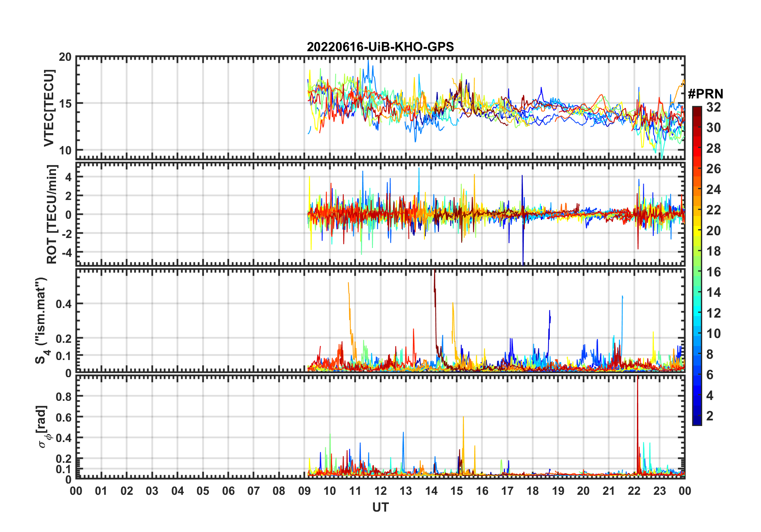Screen dimensions: 761x532
Task: Click colorbar tick label 16
Action: [713, 272]
